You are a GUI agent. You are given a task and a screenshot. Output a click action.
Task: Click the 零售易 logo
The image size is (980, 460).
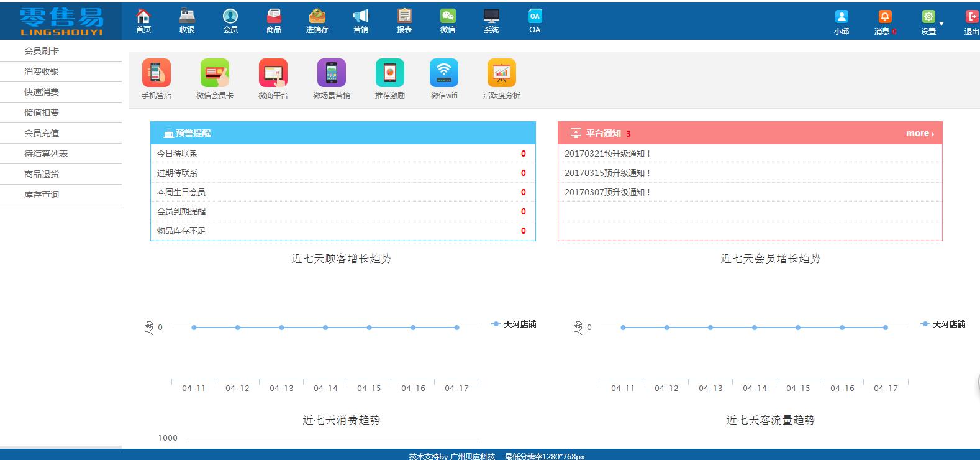[x=61, y=21]
